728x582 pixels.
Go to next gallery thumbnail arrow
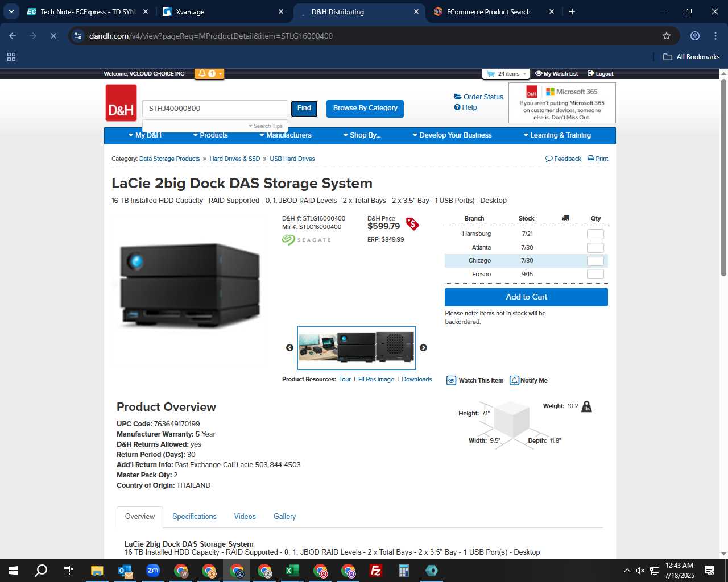[x=423, y=348]
